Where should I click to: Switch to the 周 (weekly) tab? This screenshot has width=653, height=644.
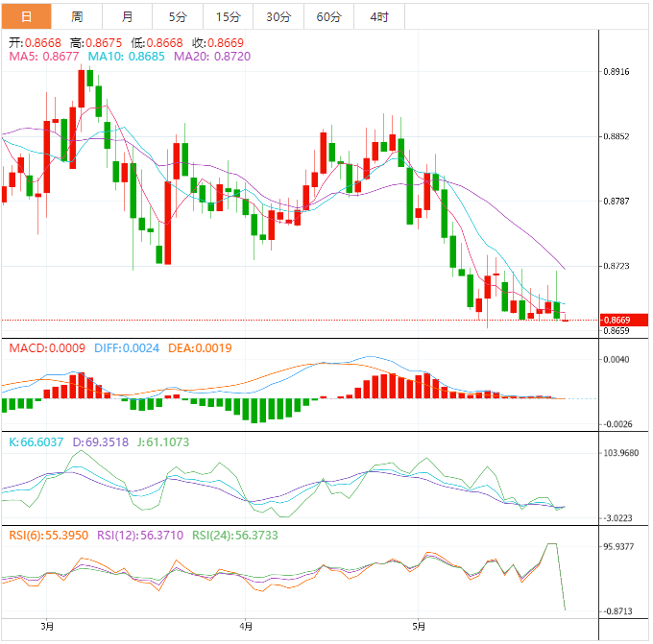77,16
